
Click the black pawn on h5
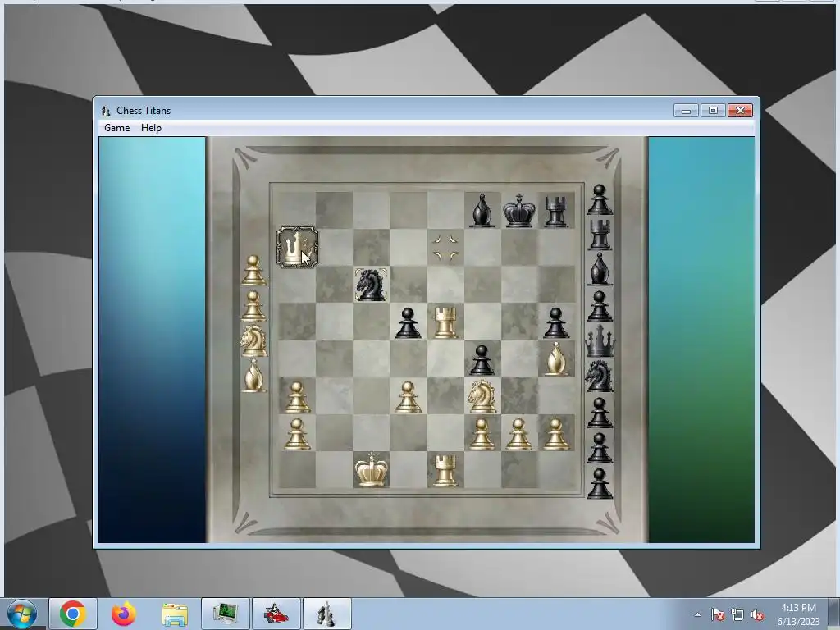pos(556,322)
